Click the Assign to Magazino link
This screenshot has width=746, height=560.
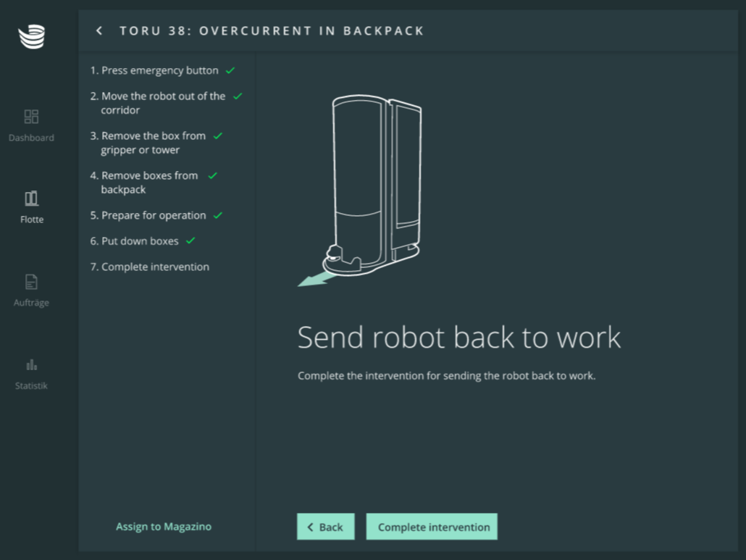(164, 527)
